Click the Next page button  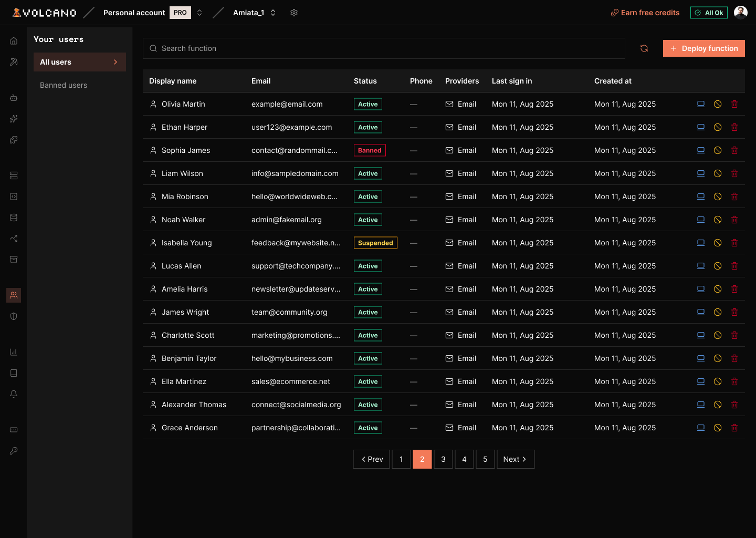point(516,459)
